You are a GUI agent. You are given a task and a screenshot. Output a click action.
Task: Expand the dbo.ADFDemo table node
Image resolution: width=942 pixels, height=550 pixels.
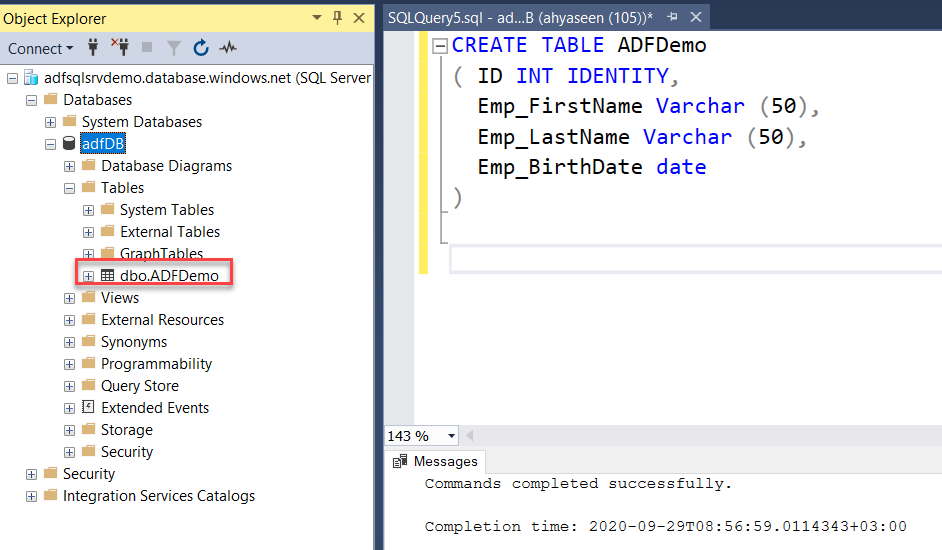[x=88, y=276]
